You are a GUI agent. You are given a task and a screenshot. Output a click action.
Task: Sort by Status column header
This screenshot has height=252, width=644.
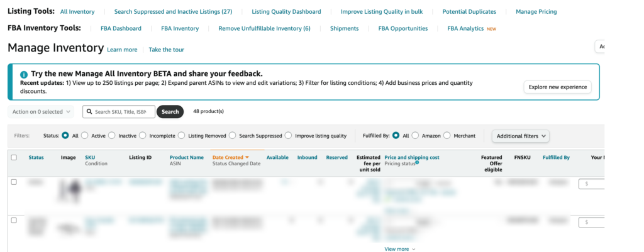click(36, 157)
